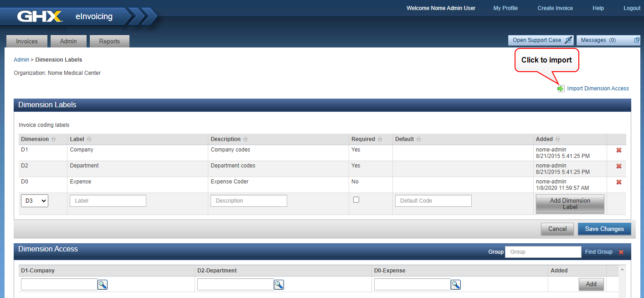Open lookup for D1-Company field

coord(103,285)
